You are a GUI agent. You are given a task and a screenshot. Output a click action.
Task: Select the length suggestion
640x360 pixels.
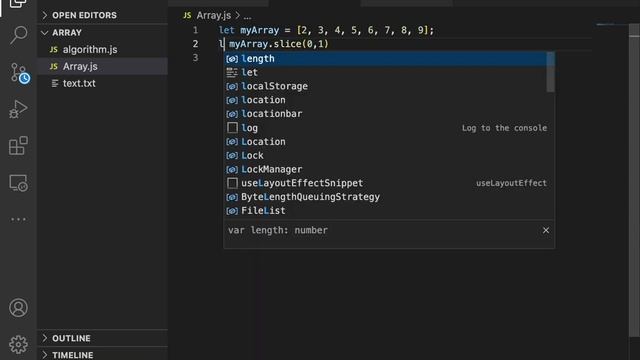tap(386, 58)
